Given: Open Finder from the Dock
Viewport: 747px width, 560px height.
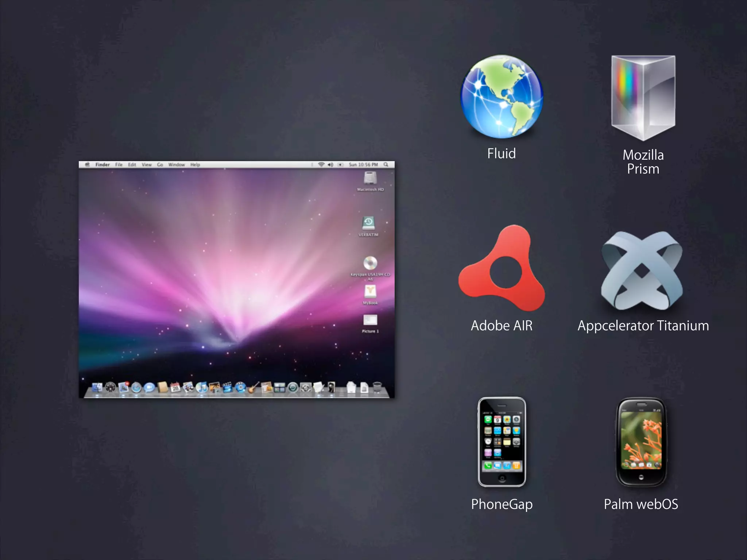Looking at the screenshot, I should (97, 387).
